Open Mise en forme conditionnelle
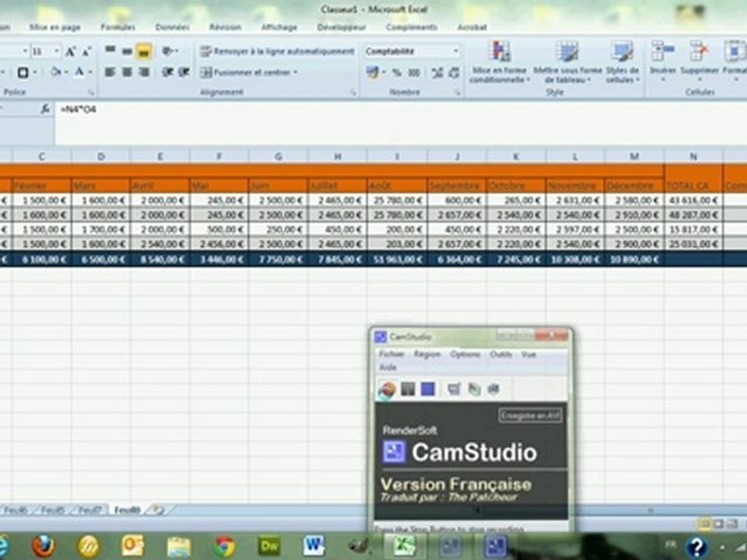 (x=500, y=62)
